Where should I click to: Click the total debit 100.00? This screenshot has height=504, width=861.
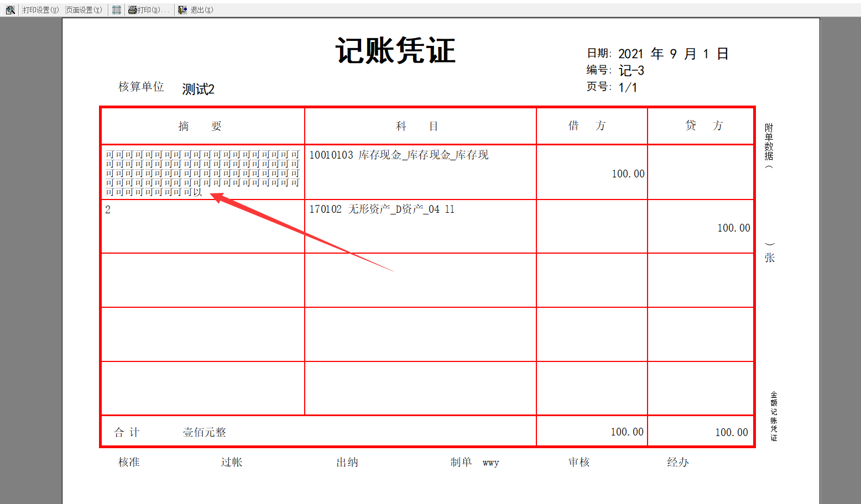627,432
